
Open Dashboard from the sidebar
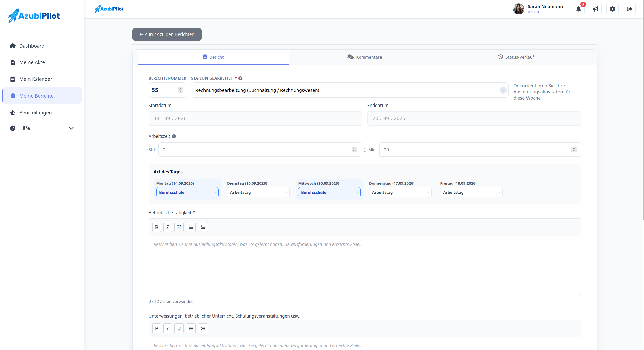click(42, 46)
